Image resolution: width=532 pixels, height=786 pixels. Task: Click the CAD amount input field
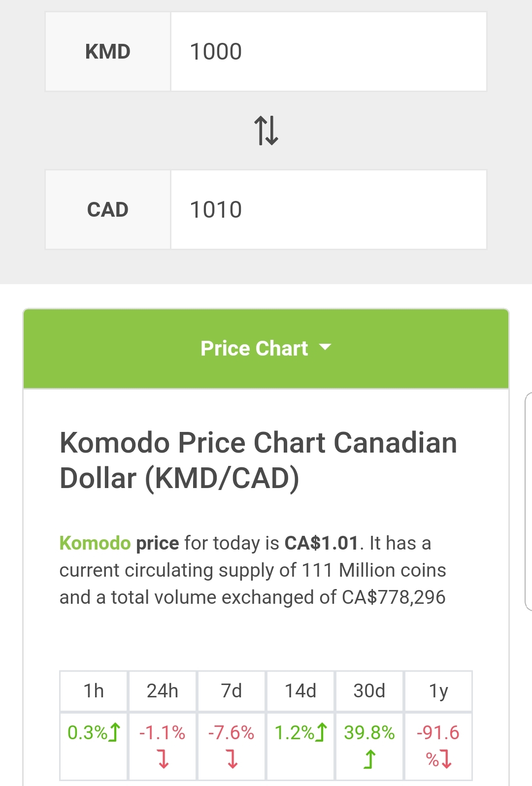(x=329, y=210)
